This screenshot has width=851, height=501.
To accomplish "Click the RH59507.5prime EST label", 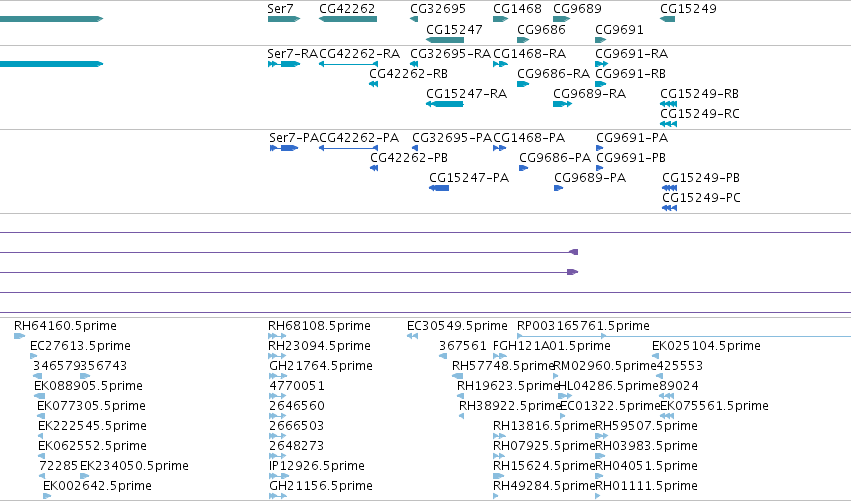I will (646, 426).
